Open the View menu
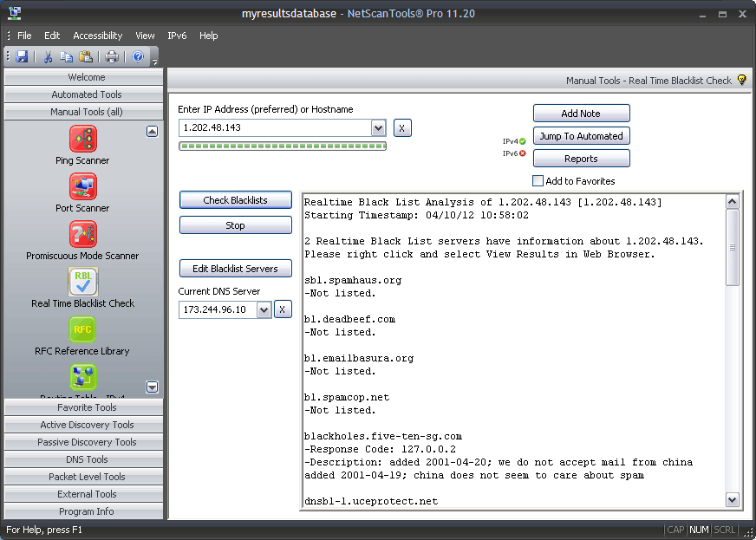The width and height of the screenshot is (756, 540). click(145, 36)
